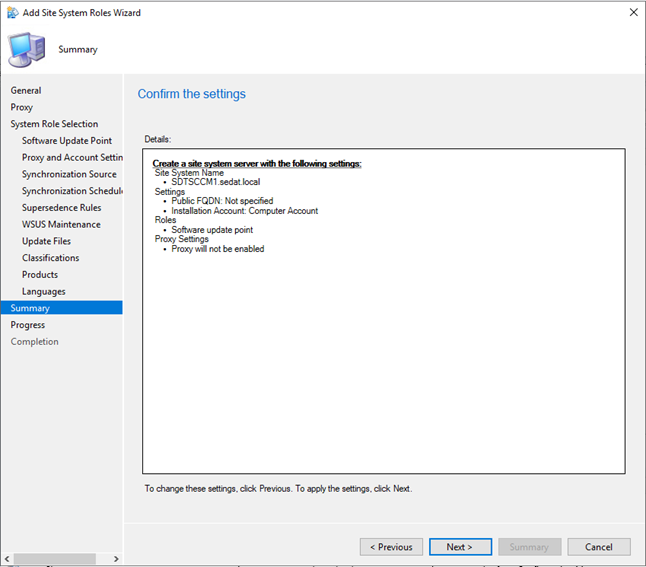Click Next to apply settings

tap(460, 547)
